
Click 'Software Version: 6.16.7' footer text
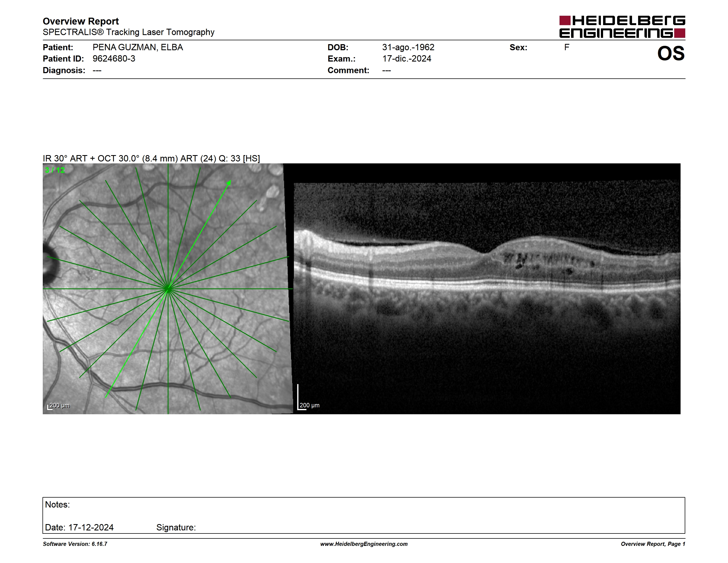[75, 544]
